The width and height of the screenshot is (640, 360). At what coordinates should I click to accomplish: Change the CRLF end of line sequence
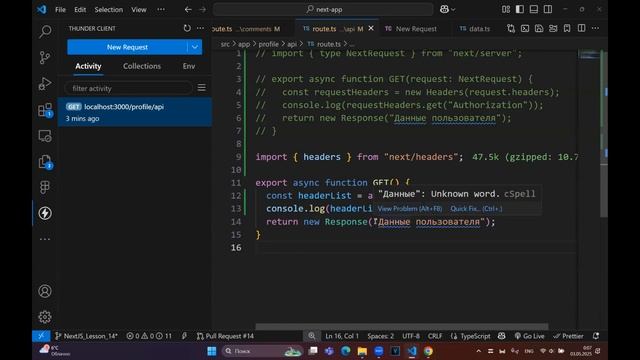pos(435,336)
